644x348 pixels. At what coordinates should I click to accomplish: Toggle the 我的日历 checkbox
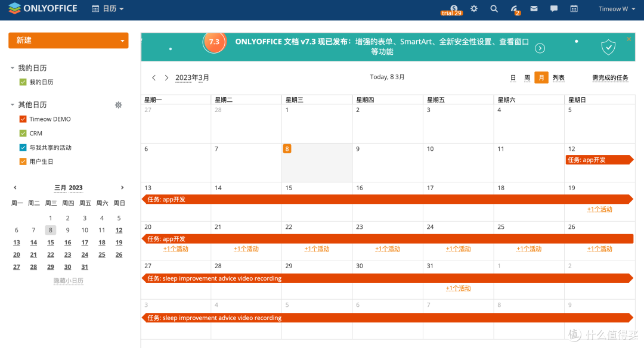23,82
